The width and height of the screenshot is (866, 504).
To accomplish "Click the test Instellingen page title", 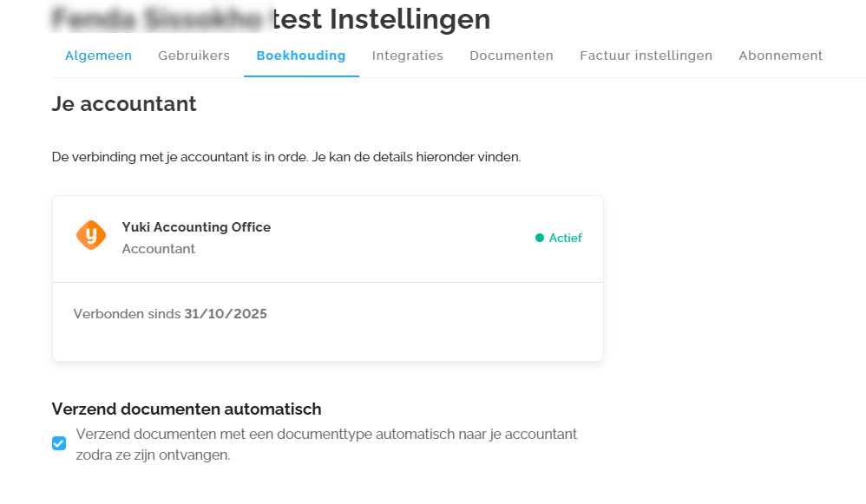I will click(x=381, y=19).
